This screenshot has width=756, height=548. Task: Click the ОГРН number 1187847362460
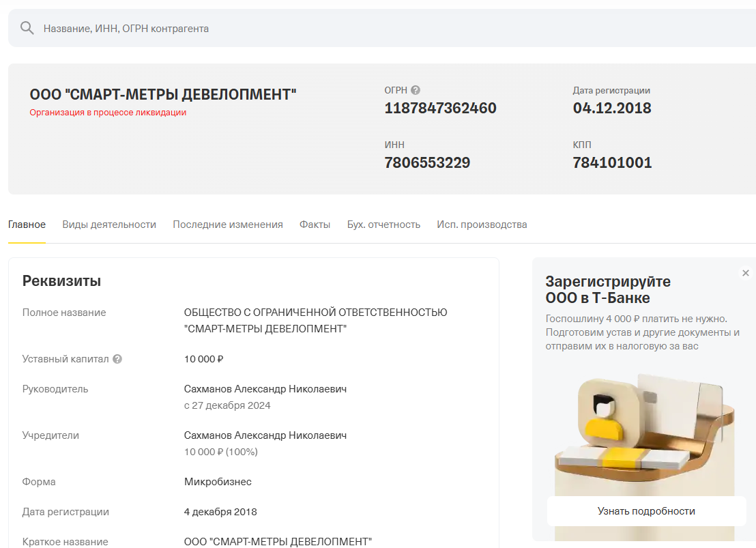440,109
